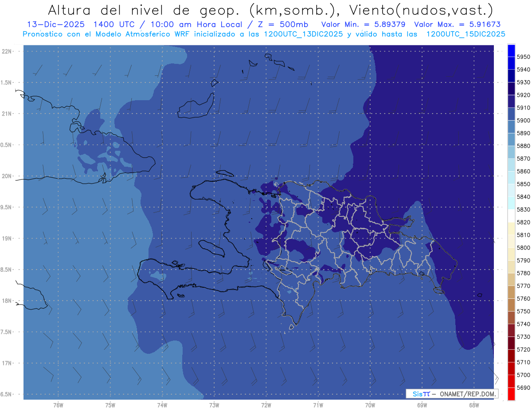Image resolution: width=532 pixels, height=411 pixels.
Task: Click the '5770' legend value
Action: coord(524,286)
